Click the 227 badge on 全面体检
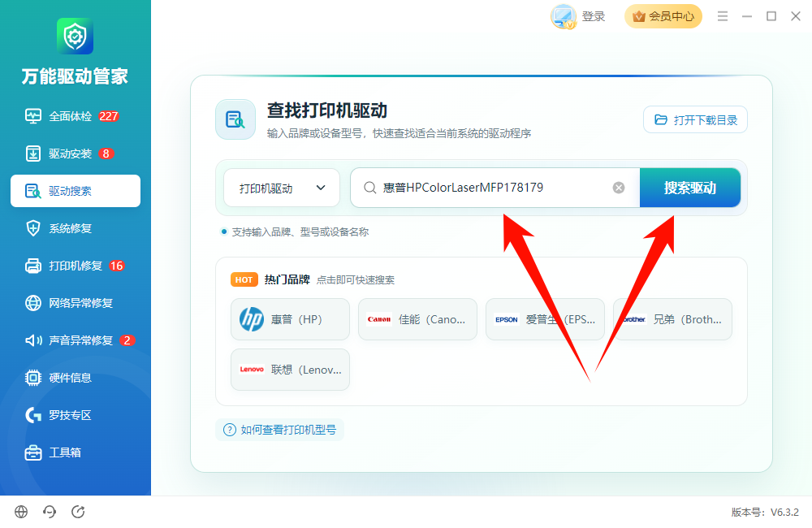Screen dimensions: 812x528 108,116
